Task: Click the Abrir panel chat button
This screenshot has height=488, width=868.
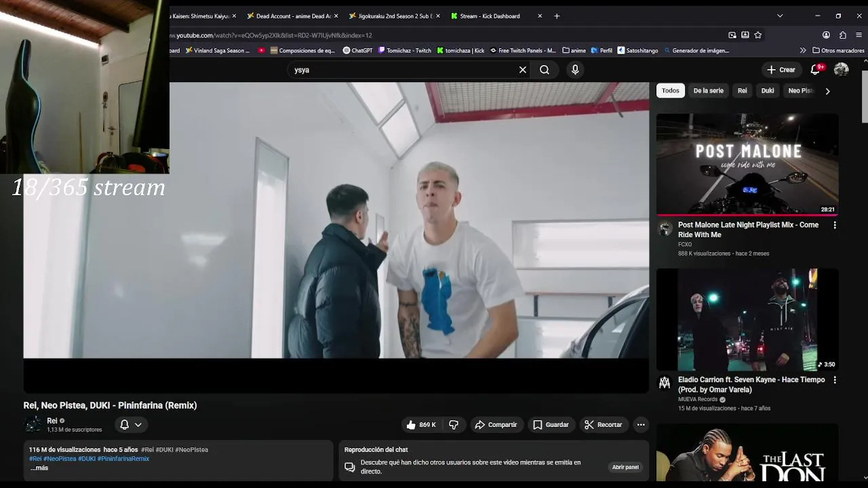Action: pos(625,467)
